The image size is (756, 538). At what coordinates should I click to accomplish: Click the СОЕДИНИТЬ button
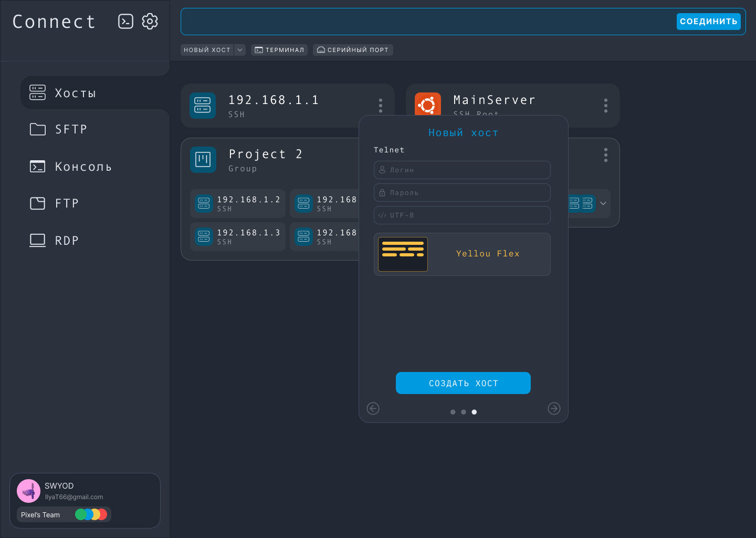coord(708,22)
